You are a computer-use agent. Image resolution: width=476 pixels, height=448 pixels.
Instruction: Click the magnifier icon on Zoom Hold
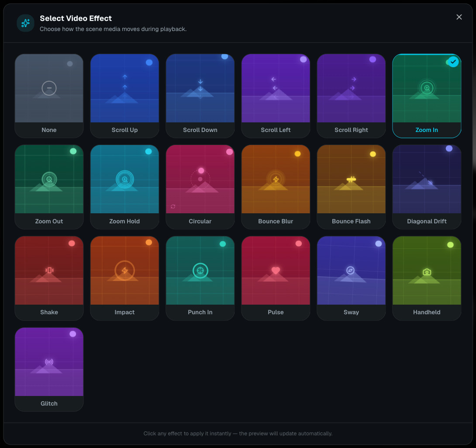tap(125, 179)
